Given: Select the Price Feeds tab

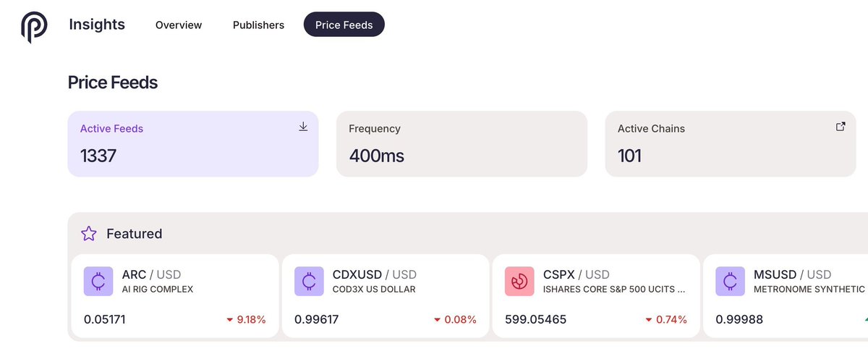Looking at the screenshot, I should [344, 25].
